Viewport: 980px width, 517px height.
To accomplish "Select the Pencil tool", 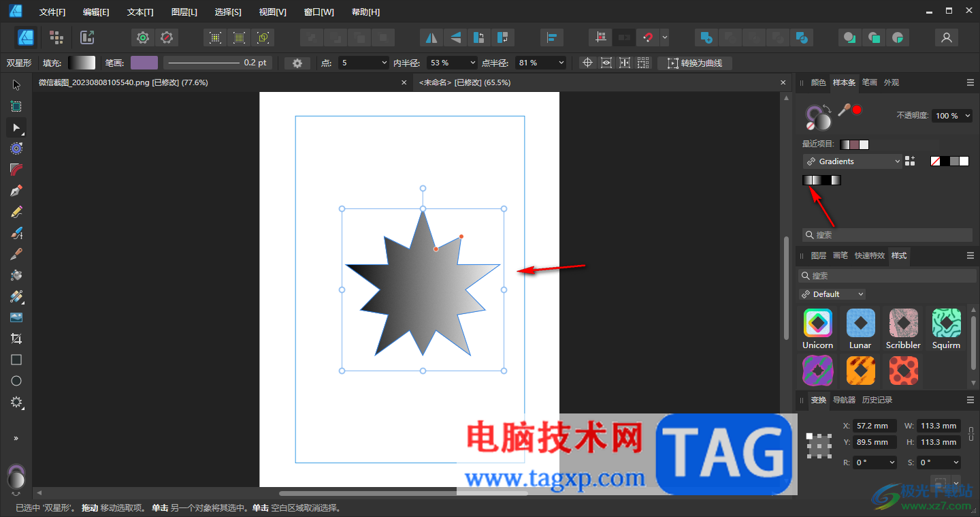I will [x=16, y=212].
